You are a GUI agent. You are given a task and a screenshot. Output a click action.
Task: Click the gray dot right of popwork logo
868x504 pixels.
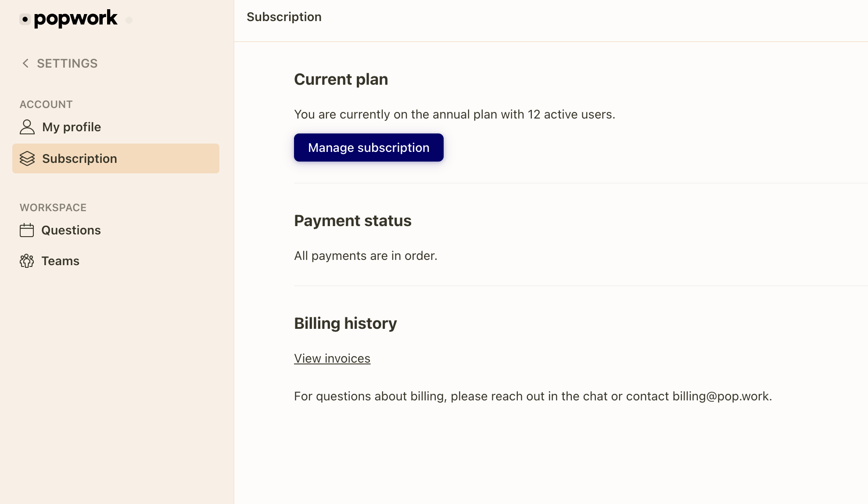pyautogui.click(x=129, y=20)
